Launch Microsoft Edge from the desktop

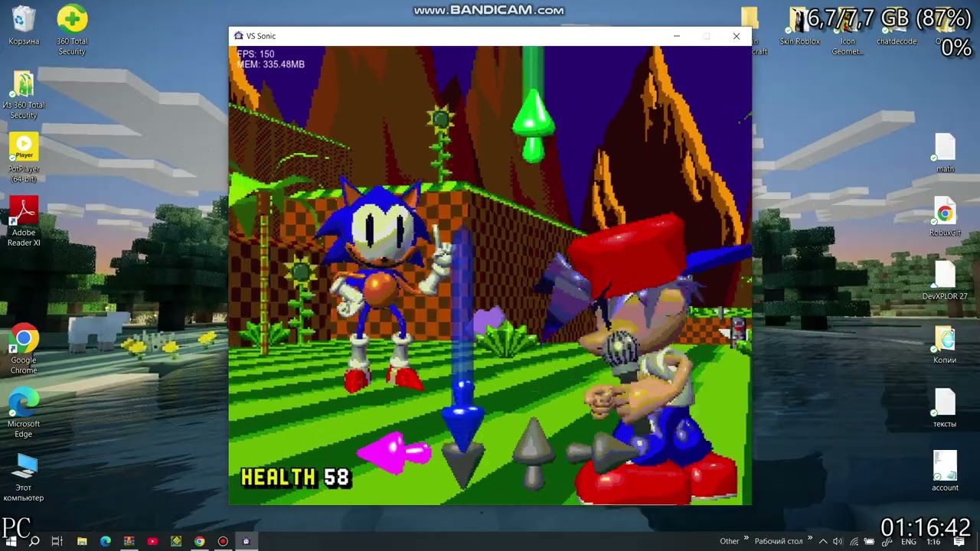click(x=24, y=413)
